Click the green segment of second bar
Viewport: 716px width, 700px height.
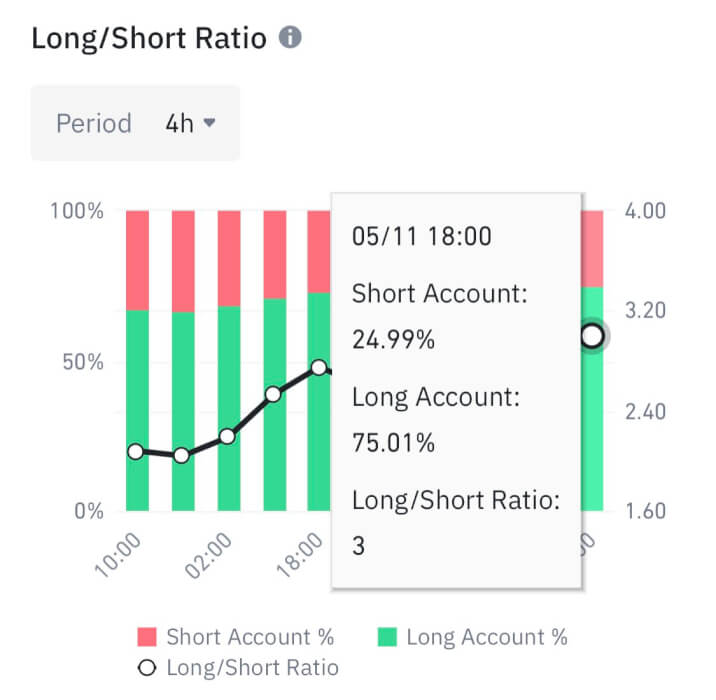[183, 410]
